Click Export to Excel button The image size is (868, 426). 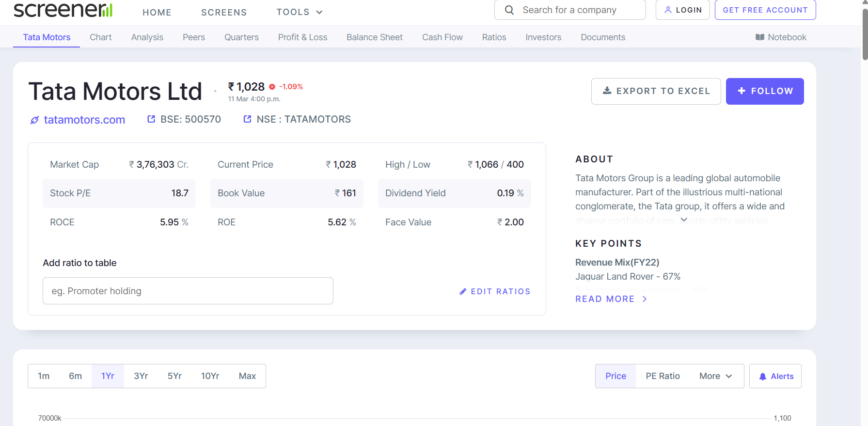[x=656, y=91]
